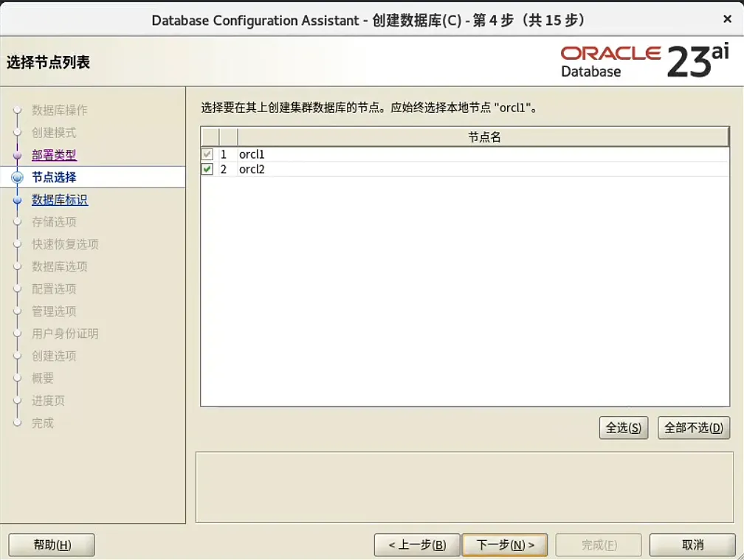
Task: Click 全选(S) to select all nodes
Action: click(623, 428)
